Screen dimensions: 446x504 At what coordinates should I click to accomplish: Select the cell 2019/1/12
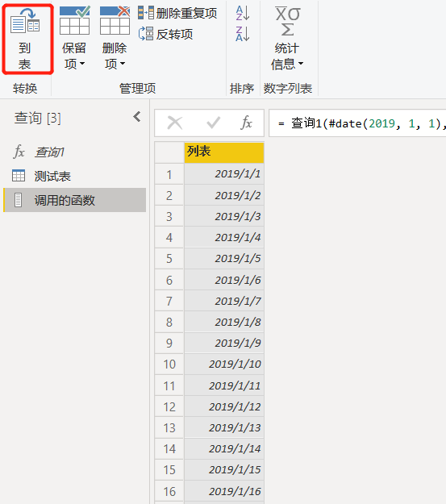pyautogui.click(x=224, y=406)
